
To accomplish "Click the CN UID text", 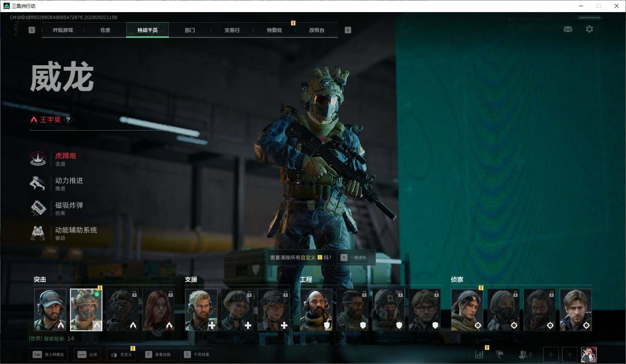I will [64, 17].
